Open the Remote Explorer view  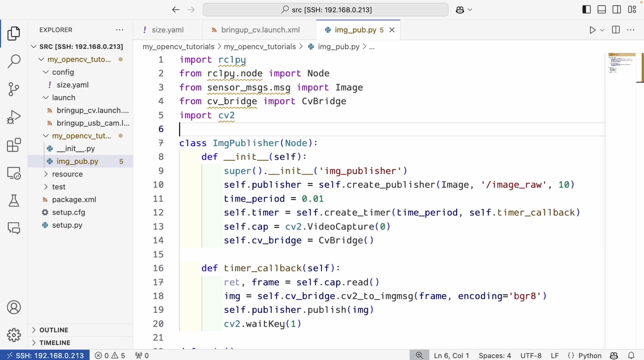click(14, 173)
